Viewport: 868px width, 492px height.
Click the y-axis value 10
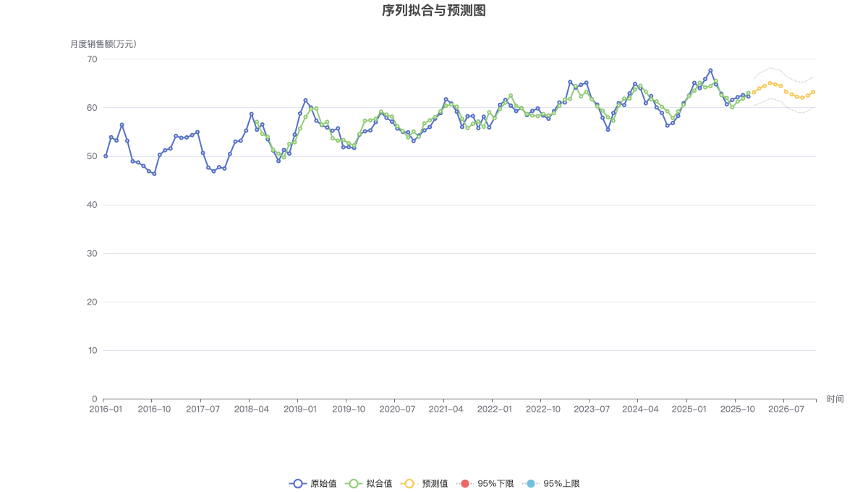[x=93, y=350]
